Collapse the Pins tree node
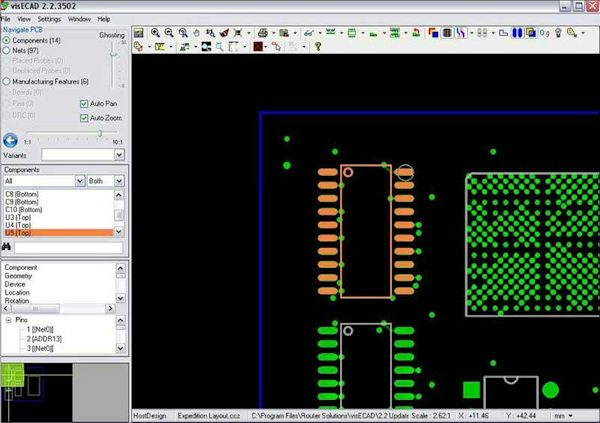 [x=8, y=320]
